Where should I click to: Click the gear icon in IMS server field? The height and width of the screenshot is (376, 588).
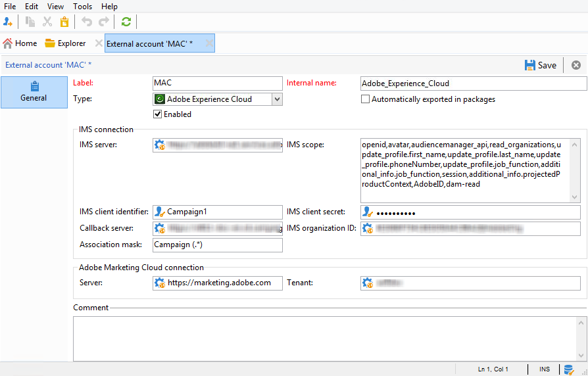point(160,145)
